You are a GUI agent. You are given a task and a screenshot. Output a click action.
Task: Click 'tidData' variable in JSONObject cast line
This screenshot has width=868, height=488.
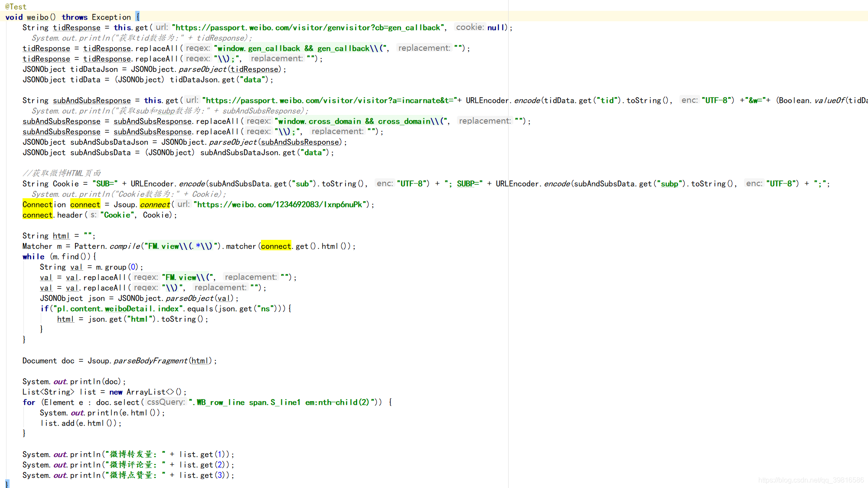(85, 79)
